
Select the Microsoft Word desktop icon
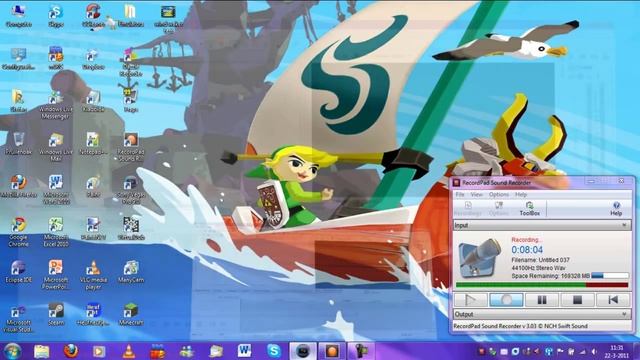56,190
